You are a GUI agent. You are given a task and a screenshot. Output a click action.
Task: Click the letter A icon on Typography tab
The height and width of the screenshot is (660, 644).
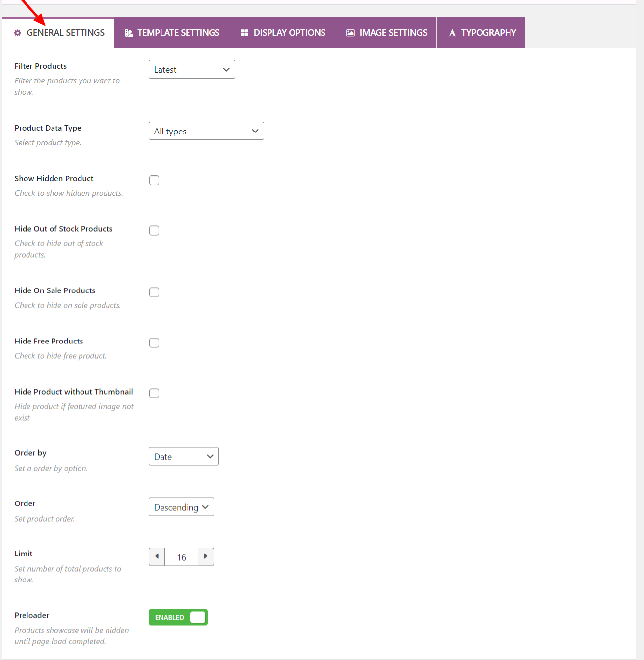tap(452, 32)
